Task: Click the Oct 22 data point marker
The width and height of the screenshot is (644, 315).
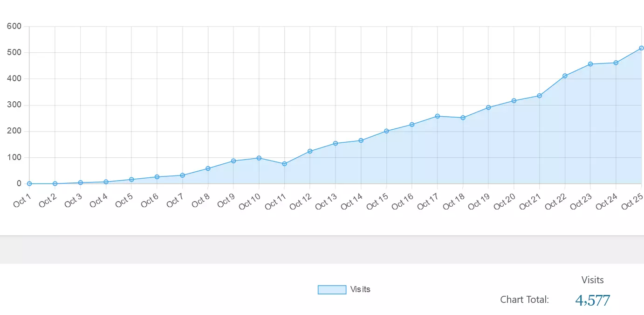Action: click(565, 76)
